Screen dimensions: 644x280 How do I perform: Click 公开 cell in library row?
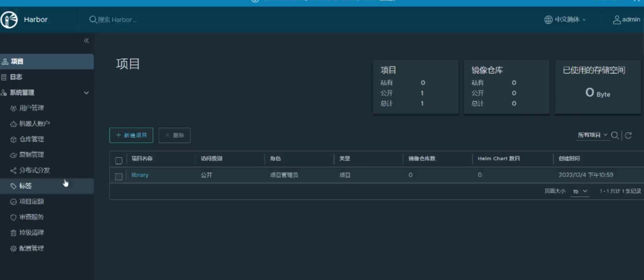coord(206,175)
